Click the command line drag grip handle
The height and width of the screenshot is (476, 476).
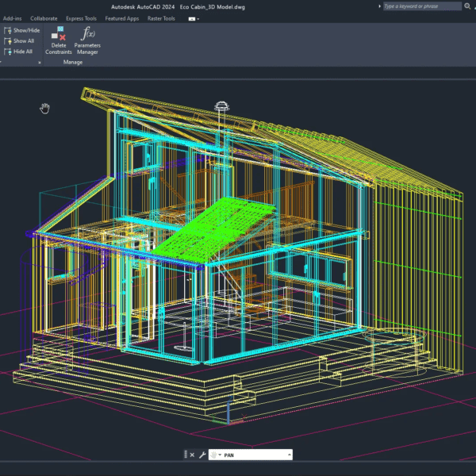(x=186, y=455)
